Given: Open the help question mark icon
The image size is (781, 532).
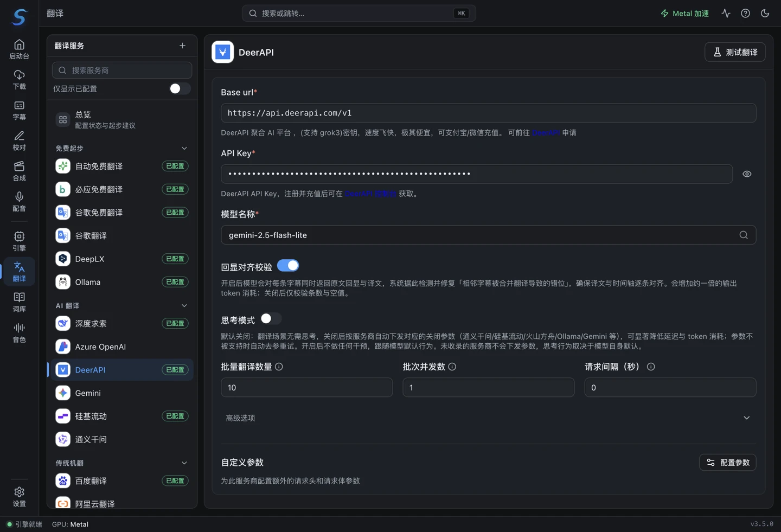Looking at the screenshot, I should (745, 13).
